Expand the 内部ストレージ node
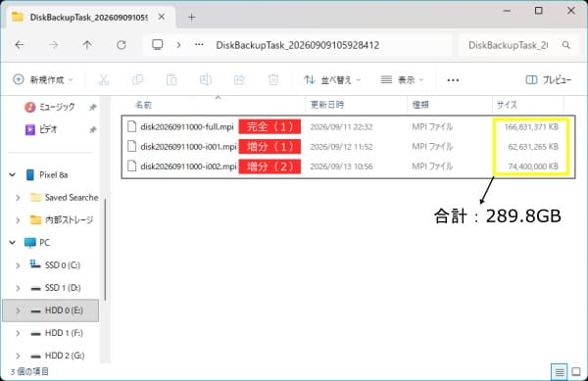Image resolution: width=588 pixels, height=381 pixels. pyautogui.click(x=18, y=220)
